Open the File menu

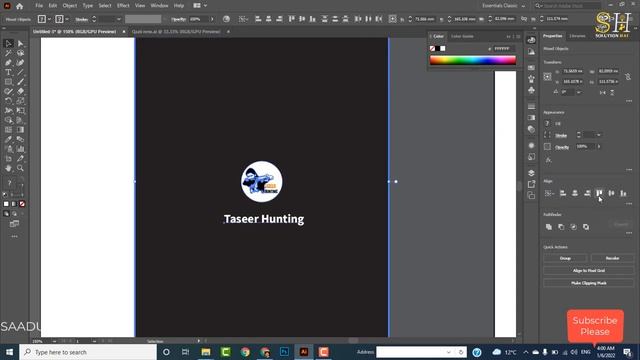(x=39, y=6)
